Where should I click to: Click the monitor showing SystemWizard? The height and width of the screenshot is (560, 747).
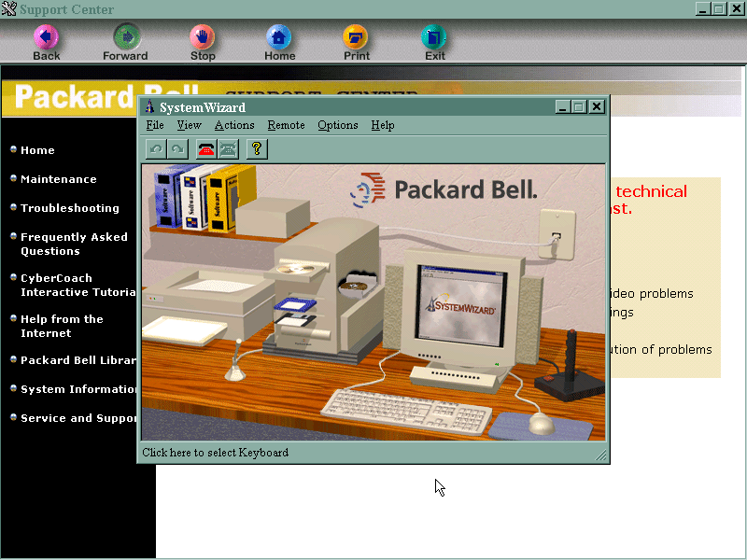click(456, 303)
